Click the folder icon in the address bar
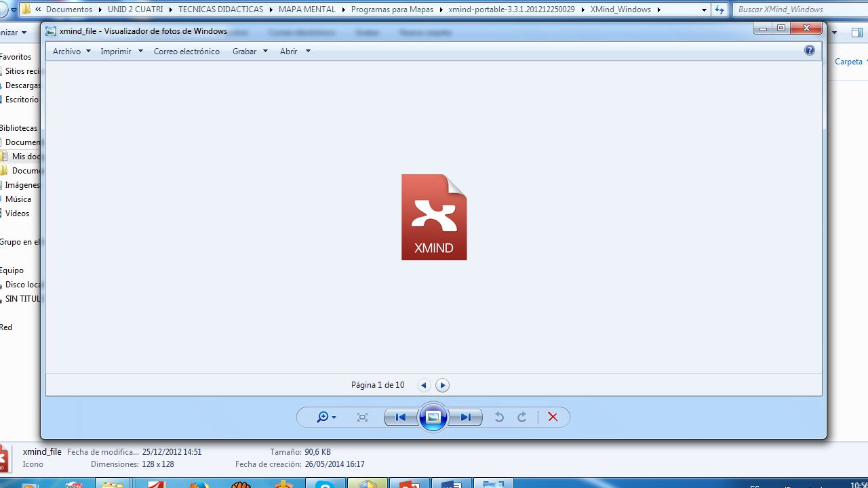Viewport: 868px width, 488px height. tap(26, 9)
